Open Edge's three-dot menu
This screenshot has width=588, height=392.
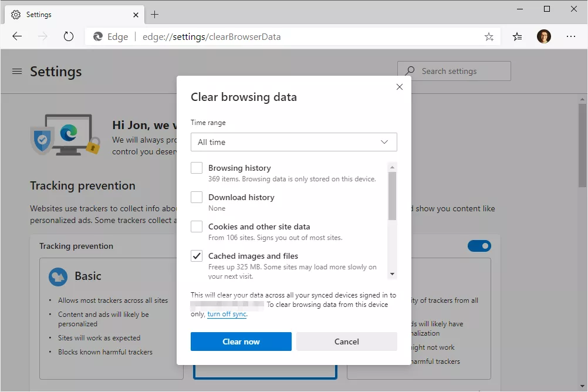(x=570, y=36)
